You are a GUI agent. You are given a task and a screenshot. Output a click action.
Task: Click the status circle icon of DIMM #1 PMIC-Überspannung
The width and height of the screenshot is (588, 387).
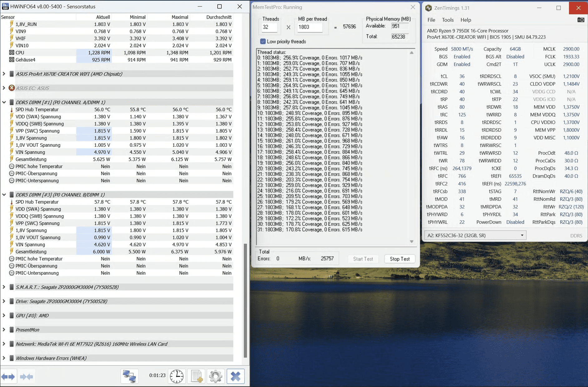[x=12, y=174]
